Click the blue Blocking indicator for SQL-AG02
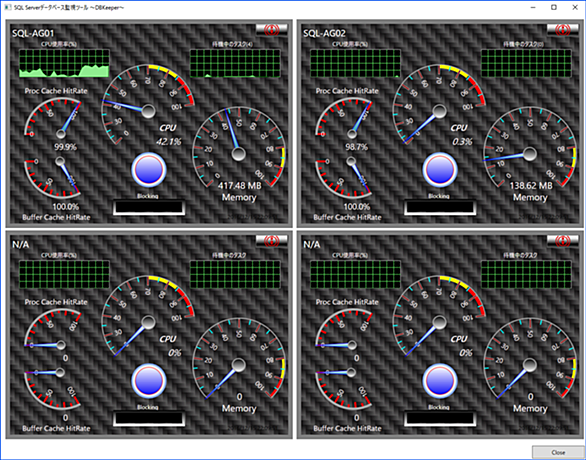Screen dimensions: 586x460 click(x=440, y=170)
